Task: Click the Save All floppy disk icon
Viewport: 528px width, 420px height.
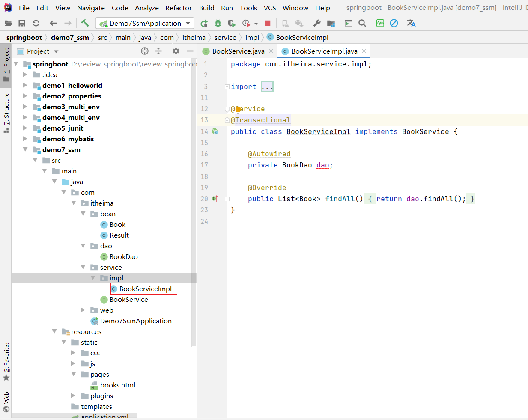Action: point(22,23)
